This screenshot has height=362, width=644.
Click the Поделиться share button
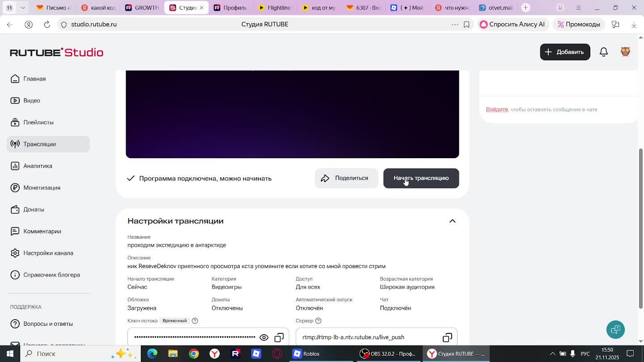[346, 178]
